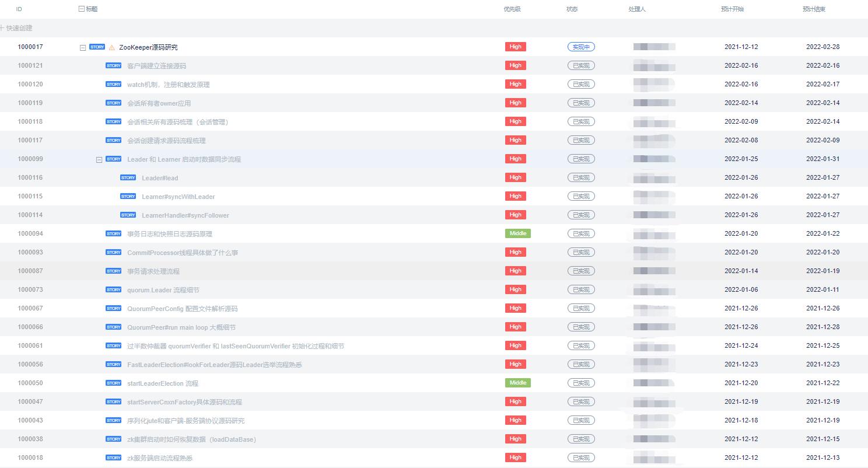Open the ZooKeeper源码研究 story title
Screen dimensions: 868x468
coord(148,48)
